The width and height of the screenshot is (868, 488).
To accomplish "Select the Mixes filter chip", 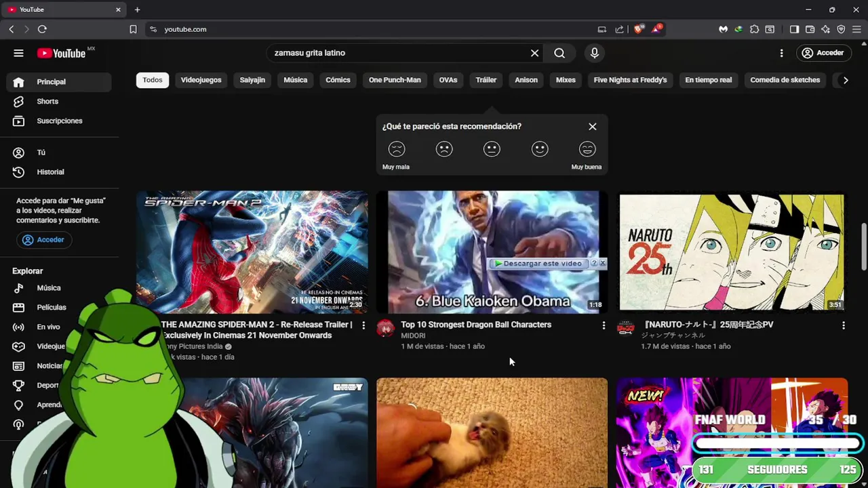I will point(566,80).
